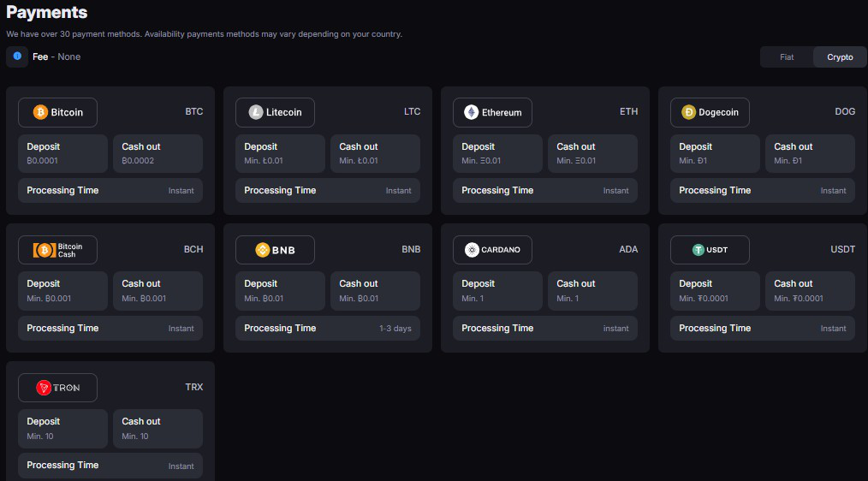Screen dimensions: 868x481
Task: Click the 'Fee - None' text
Action: point(56,56)
